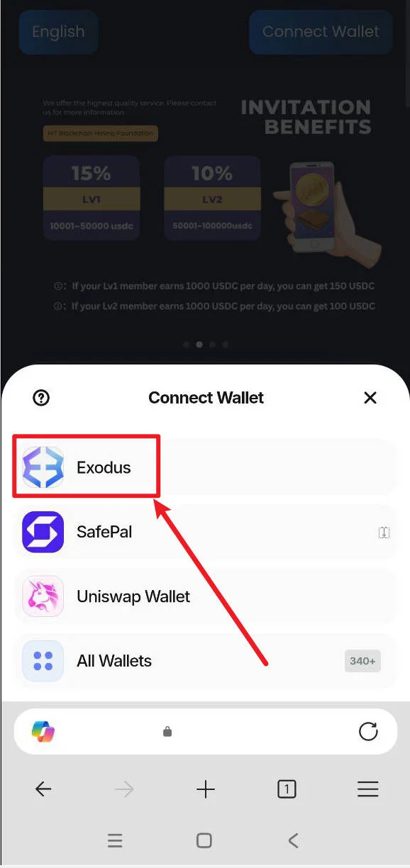Select the Exodus wallet icon
Viewport: 410px width, 868px height.
pos(43,467)
